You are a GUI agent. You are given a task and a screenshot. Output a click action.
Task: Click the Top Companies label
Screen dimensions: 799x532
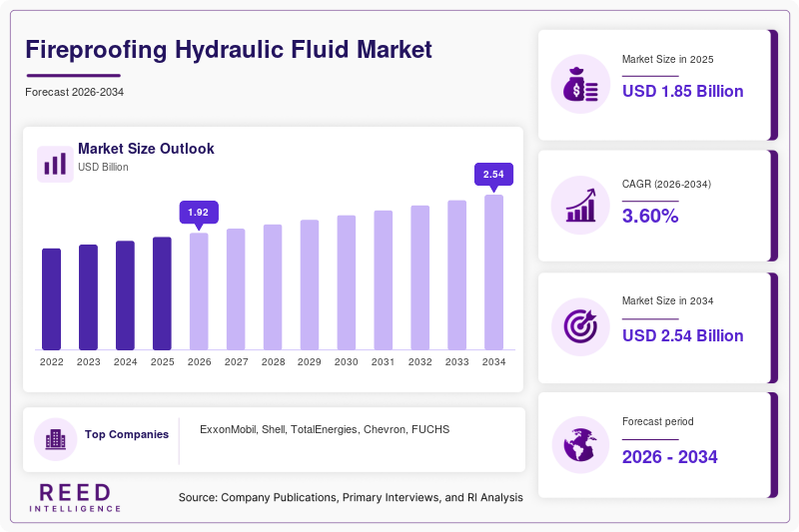[127, 434]
